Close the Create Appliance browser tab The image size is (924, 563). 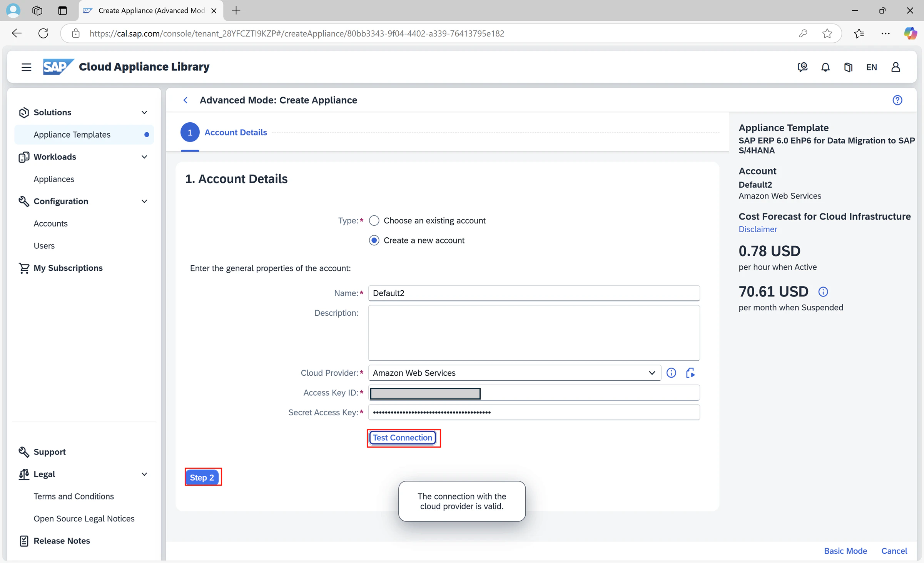coord(214,10)
